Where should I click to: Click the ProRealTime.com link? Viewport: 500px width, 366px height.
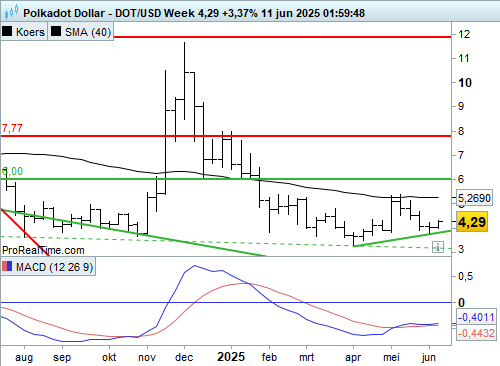click(43, 250)
